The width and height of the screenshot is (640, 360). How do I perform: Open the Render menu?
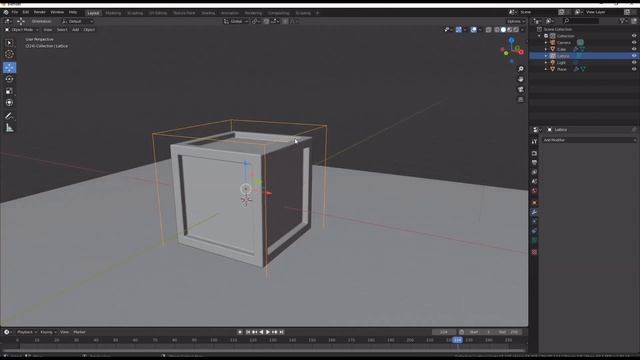click(40, 12)
